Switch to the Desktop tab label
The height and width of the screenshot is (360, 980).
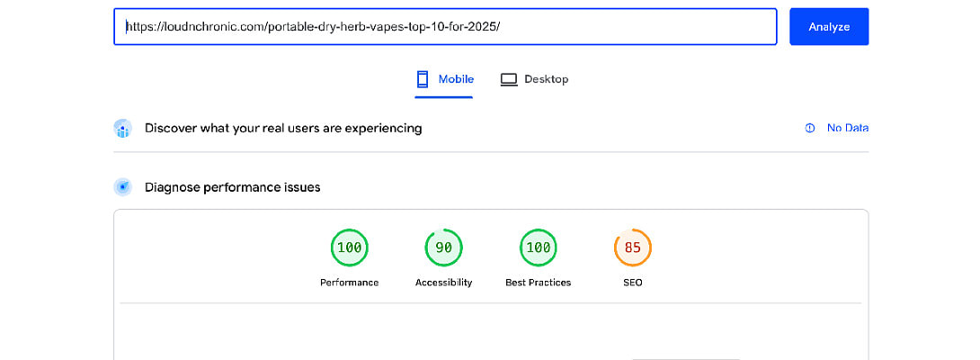coord(546,79)
